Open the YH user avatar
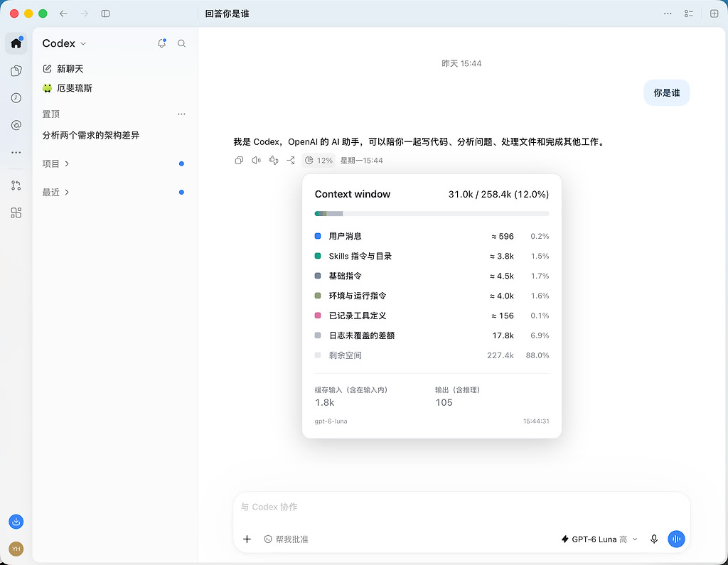 (x=16, y=549)
